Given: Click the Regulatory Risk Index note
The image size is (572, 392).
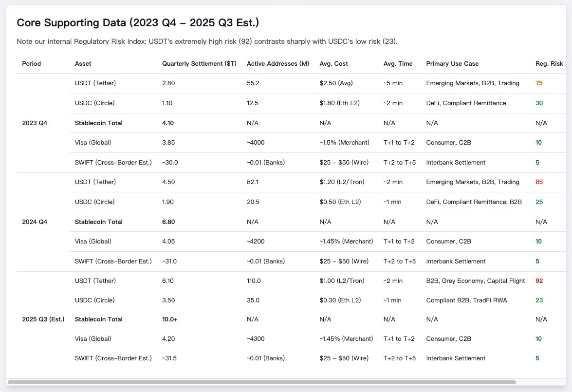Looking at the screenshot, I should [x=207, y=41].
